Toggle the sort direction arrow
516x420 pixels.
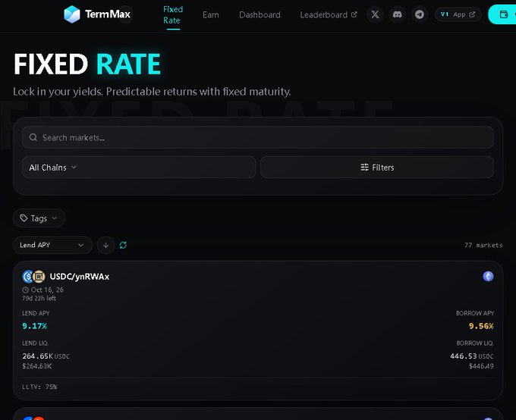pos(105,245)
